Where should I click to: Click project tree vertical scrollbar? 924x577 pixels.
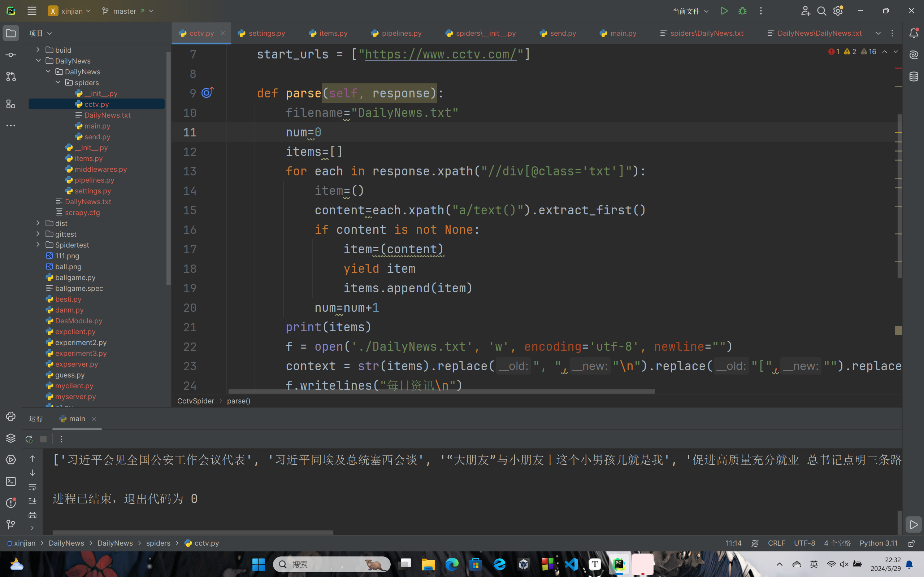point(168,168)
